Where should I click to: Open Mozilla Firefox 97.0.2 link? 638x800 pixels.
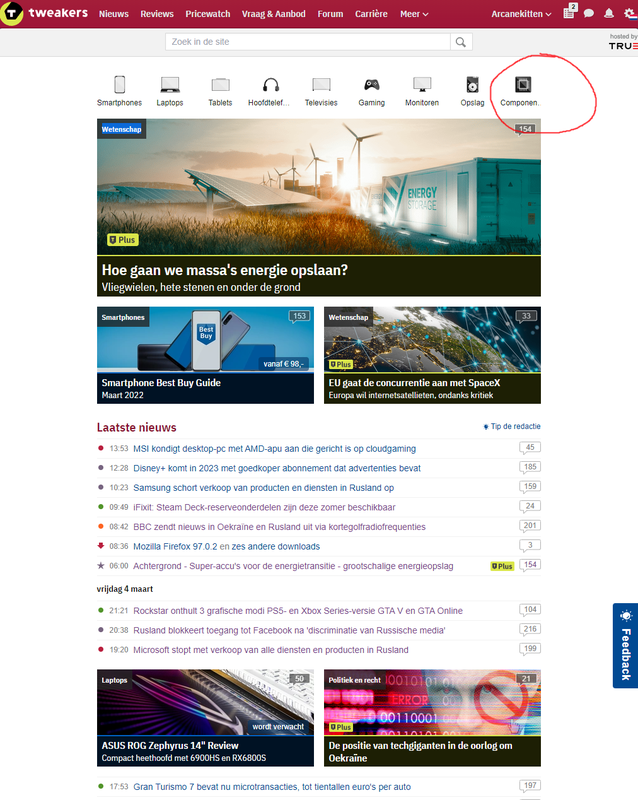click(x=175, y=546)
